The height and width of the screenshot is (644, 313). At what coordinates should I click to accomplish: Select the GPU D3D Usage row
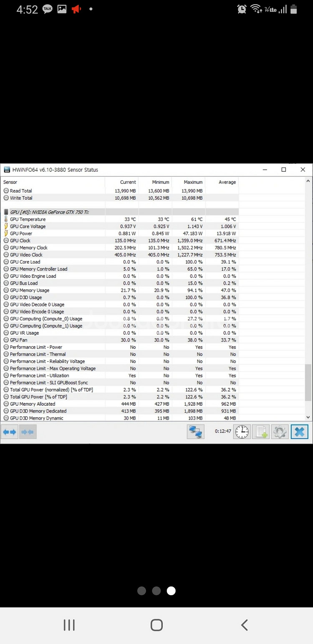click(120, 297)
